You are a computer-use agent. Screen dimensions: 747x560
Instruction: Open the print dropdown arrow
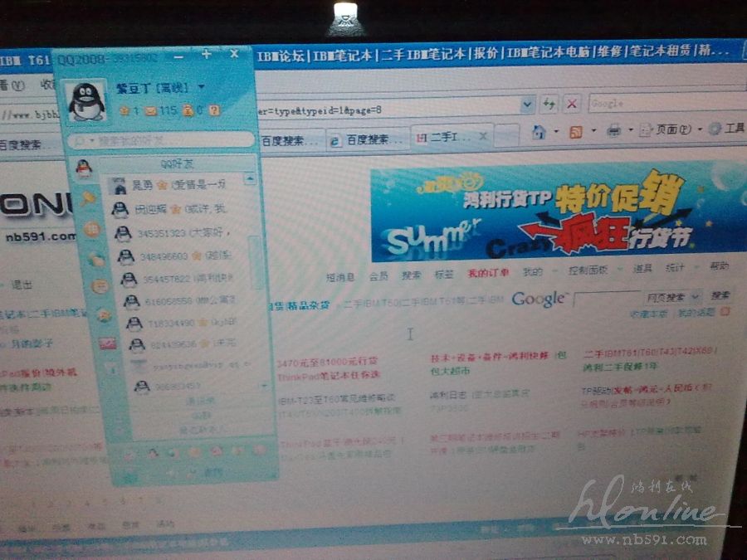[x=631, y=129]
